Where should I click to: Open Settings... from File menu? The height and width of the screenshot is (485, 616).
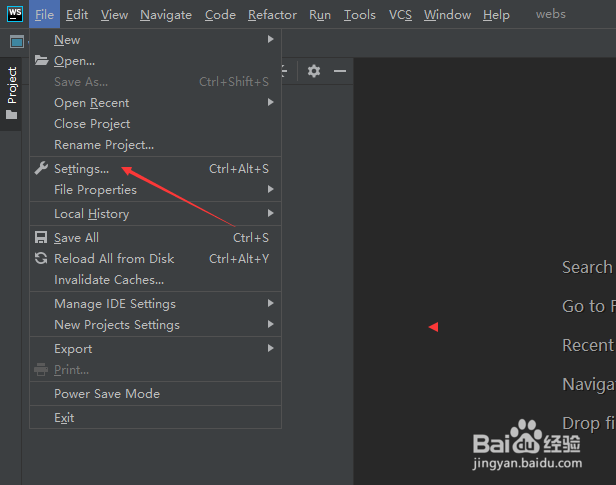pyautogui.click(x=156, y=169)
